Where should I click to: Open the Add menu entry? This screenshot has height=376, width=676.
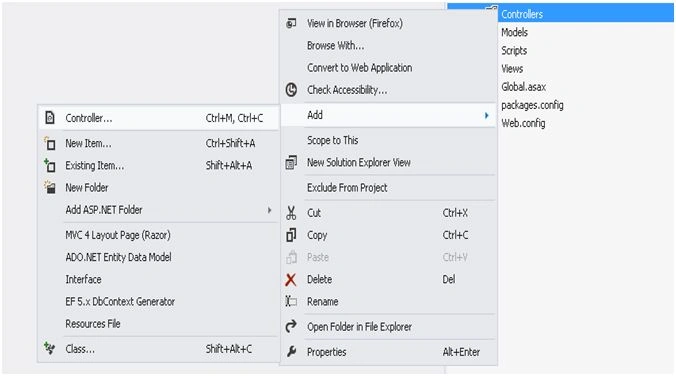(388, 115)
